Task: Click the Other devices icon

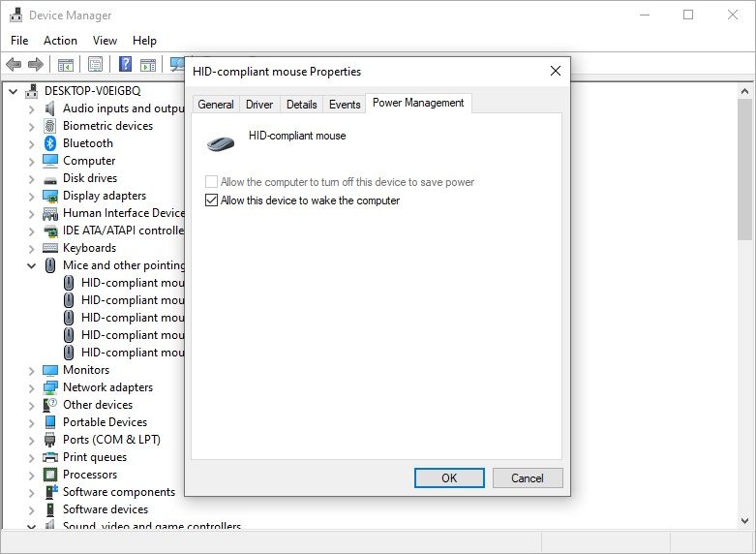Action: point(50,405)
